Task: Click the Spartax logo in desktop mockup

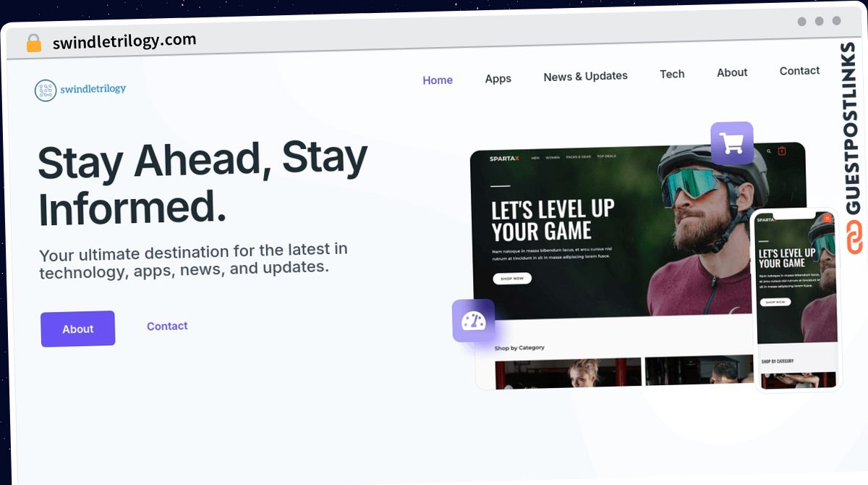Action: (504, 159)
